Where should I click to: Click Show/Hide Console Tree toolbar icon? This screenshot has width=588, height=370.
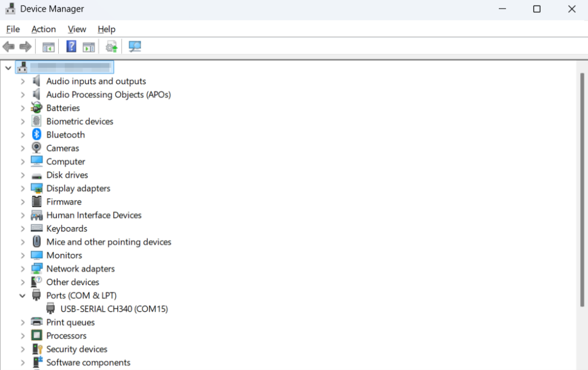click(49, 47)
